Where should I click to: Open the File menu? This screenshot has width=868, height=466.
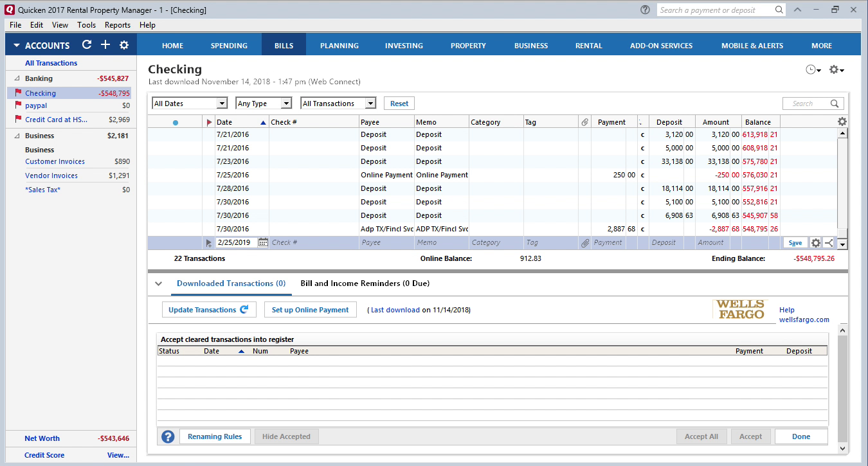pos(15,25)
